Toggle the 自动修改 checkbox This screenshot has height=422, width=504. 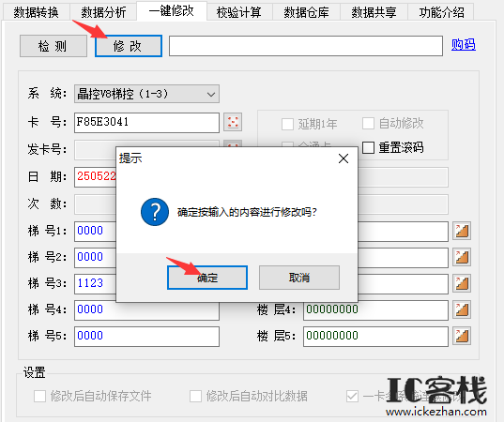368,124
